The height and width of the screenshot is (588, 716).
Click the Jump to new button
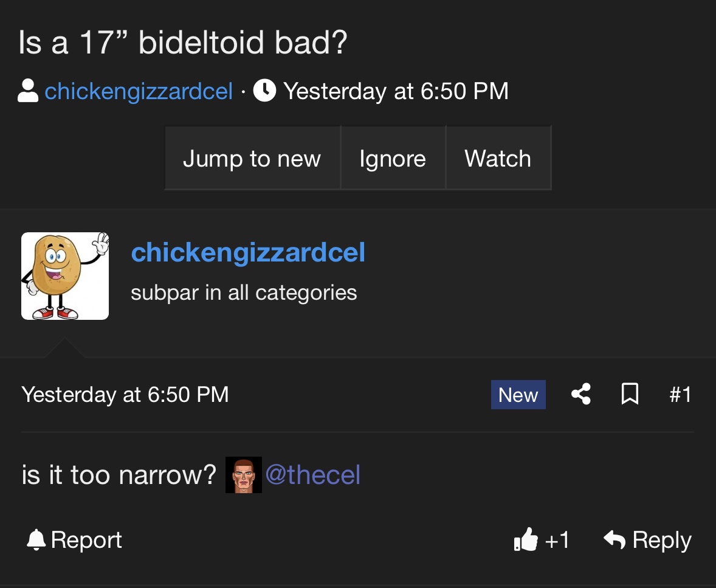click(x=252, y=158)
